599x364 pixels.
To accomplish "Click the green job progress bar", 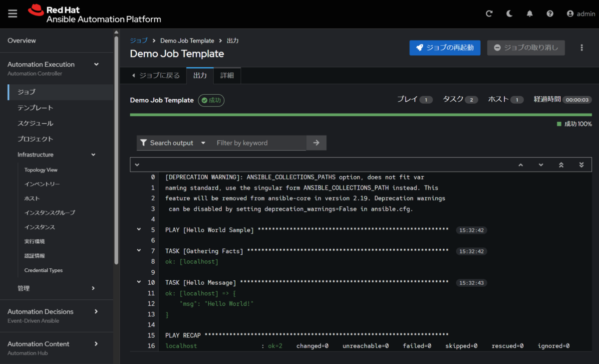I will coord(361,115).
